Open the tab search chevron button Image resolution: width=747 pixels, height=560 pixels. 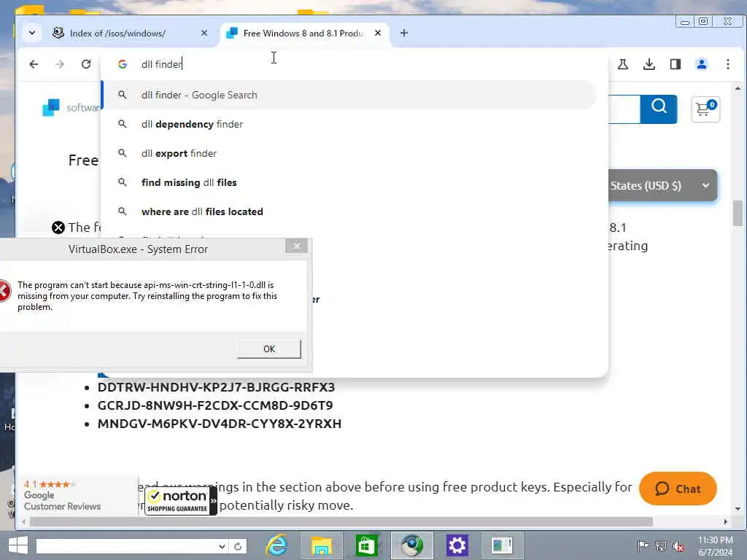coord(32,33)
